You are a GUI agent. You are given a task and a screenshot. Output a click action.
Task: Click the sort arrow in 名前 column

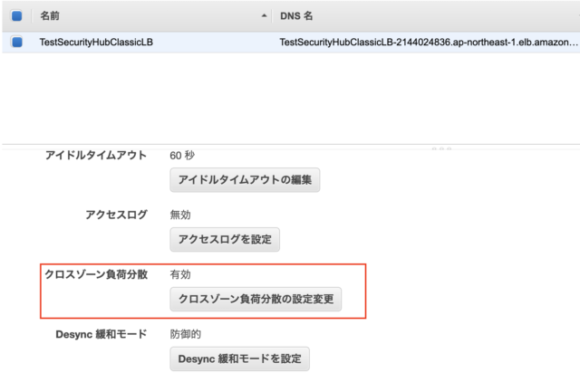click(264, 16)
